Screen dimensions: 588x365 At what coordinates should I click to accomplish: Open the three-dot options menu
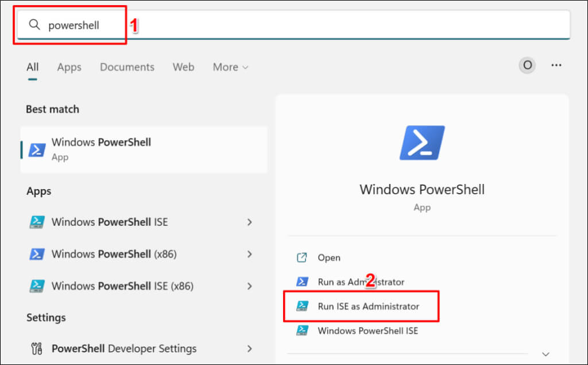(x=556, y=66)
